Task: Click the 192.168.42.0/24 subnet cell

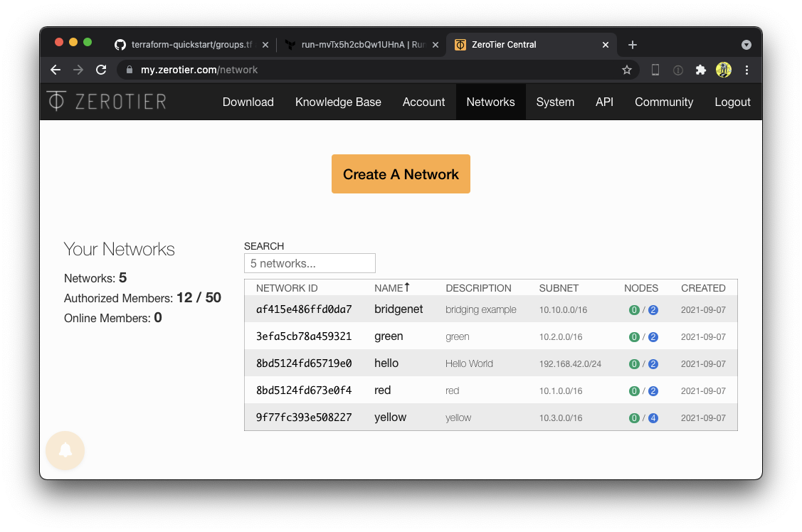Action: 570,364
